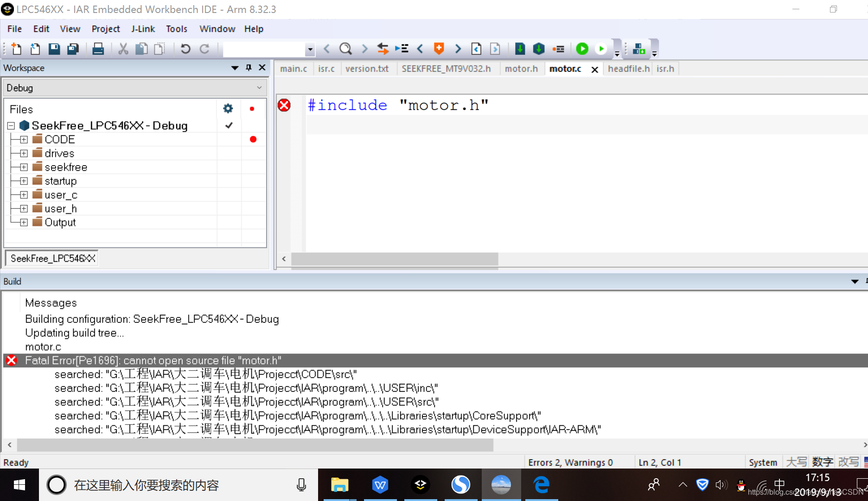Click the Navigate Backward document icon
The height and width of the screenshot is (501, 868).
pyautogui.click(x=476, y=49)
